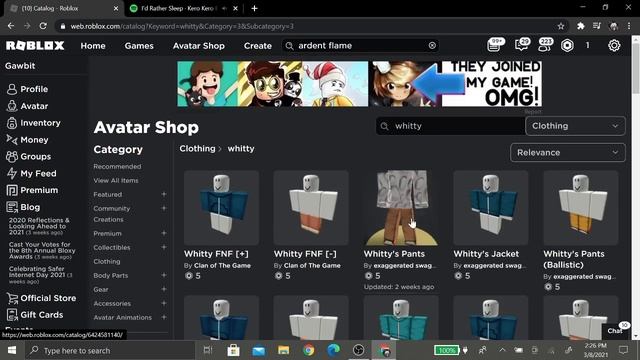This screenshot has width=640, height=360.
Task: Open the Groups sidebar icon
Action: [x=12, y=156]
